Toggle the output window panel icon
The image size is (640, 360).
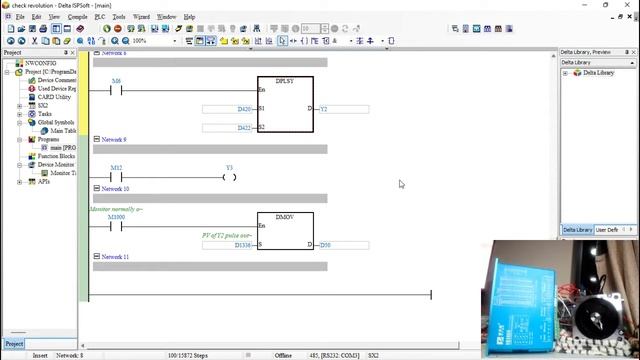pyautogui.click(x=67, y=29)
